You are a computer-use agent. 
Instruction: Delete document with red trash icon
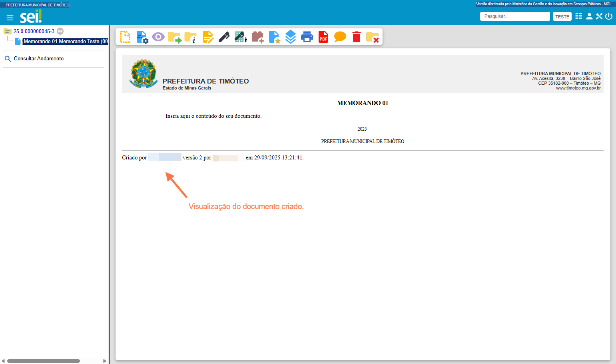point(357,37)
